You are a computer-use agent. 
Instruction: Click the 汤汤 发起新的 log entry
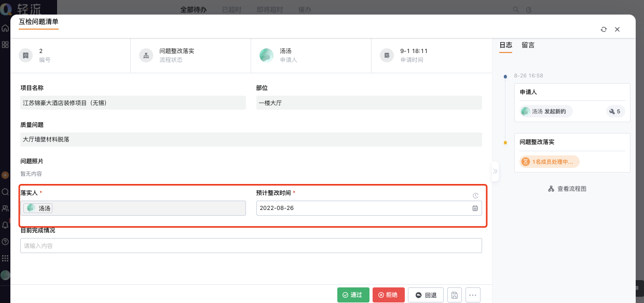tap(546, 111)
